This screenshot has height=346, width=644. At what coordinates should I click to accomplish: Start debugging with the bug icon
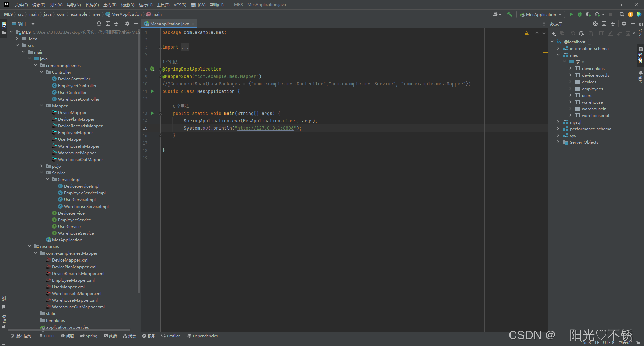(x=579, y=14)
